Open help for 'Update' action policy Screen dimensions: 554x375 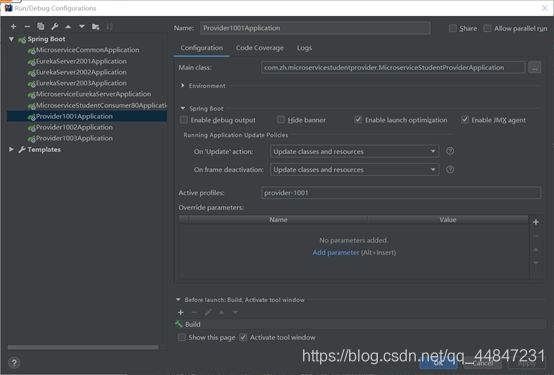(450, 151)
